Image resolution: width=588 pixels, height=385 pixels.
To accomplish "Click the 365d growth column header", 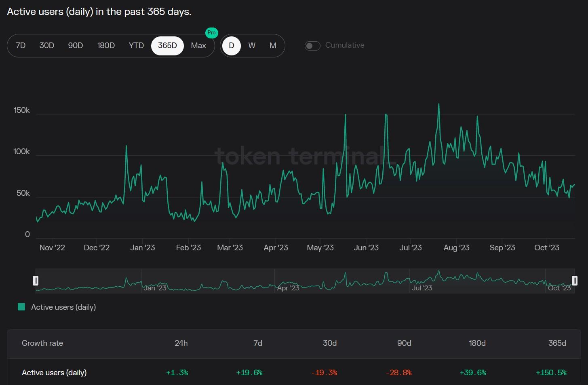I will [557, 343].
